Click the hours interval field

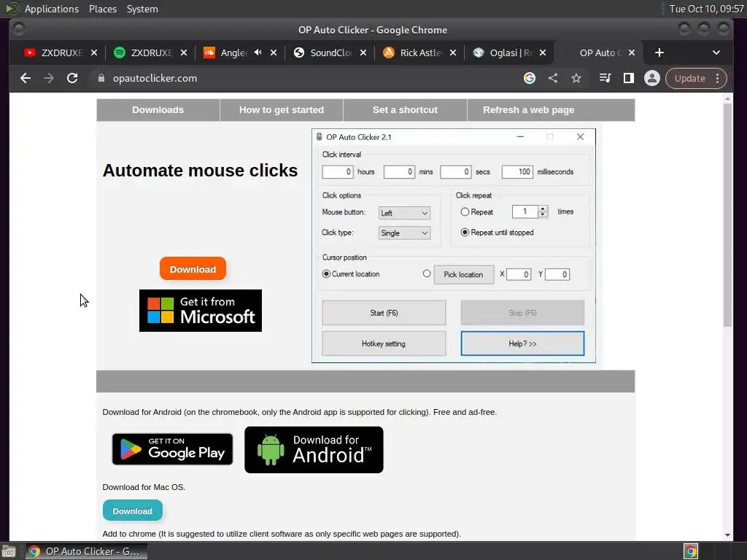tap(337, 171)
